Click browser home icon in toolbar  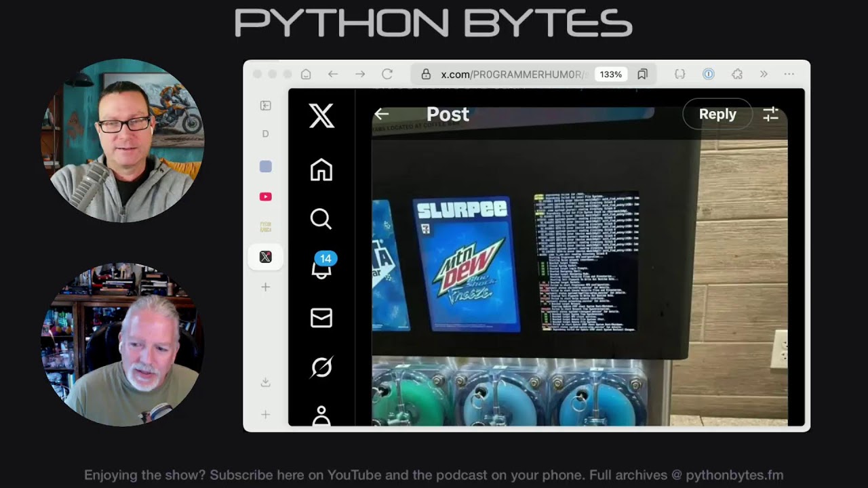[306, 74]
